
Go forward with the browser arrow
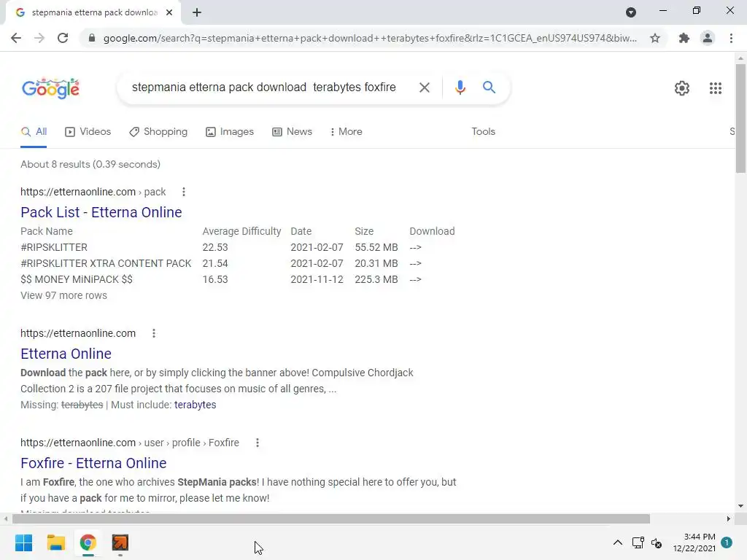39,38
